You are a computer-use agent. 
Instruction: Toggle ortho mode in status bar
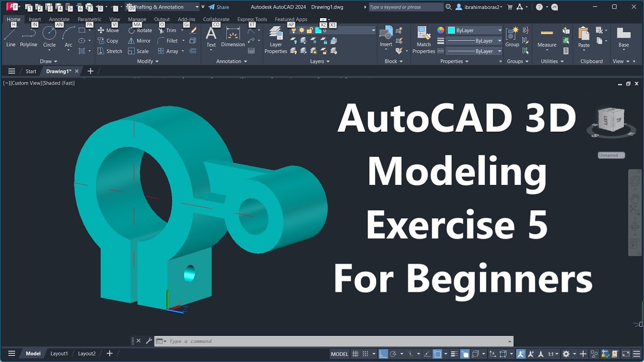point(383,354)
